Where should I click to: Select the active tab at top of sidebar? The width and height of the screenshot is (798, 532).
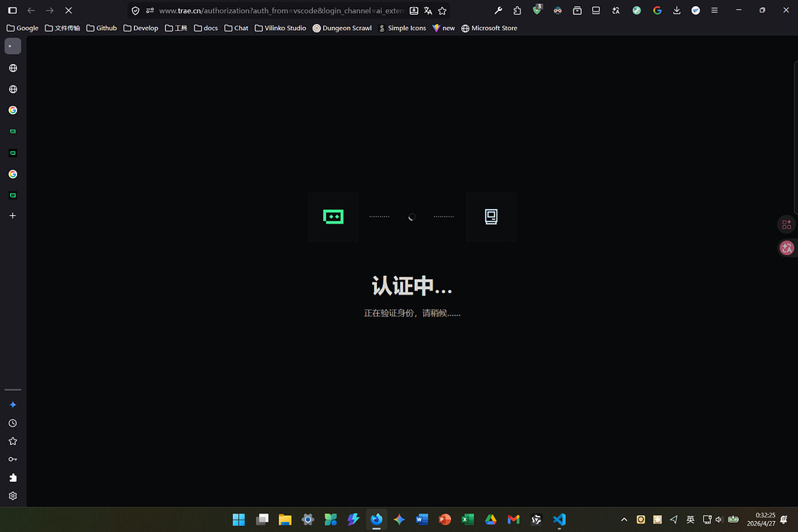[x=13, y=46]
